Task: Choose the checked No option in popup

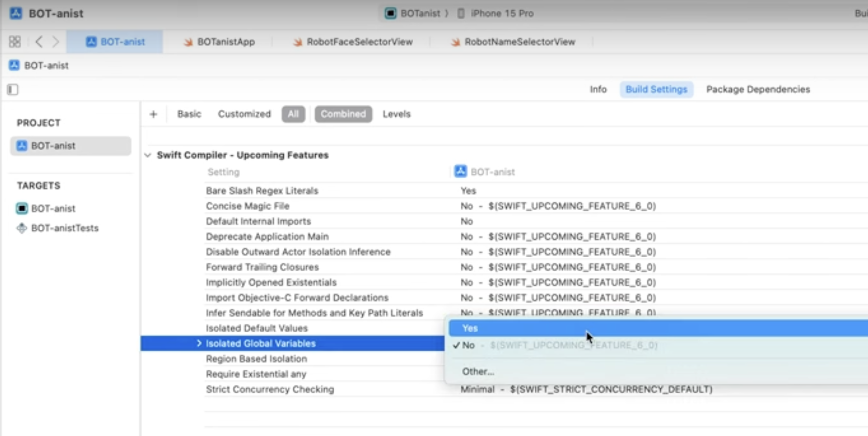Action: tap(658, 345)
